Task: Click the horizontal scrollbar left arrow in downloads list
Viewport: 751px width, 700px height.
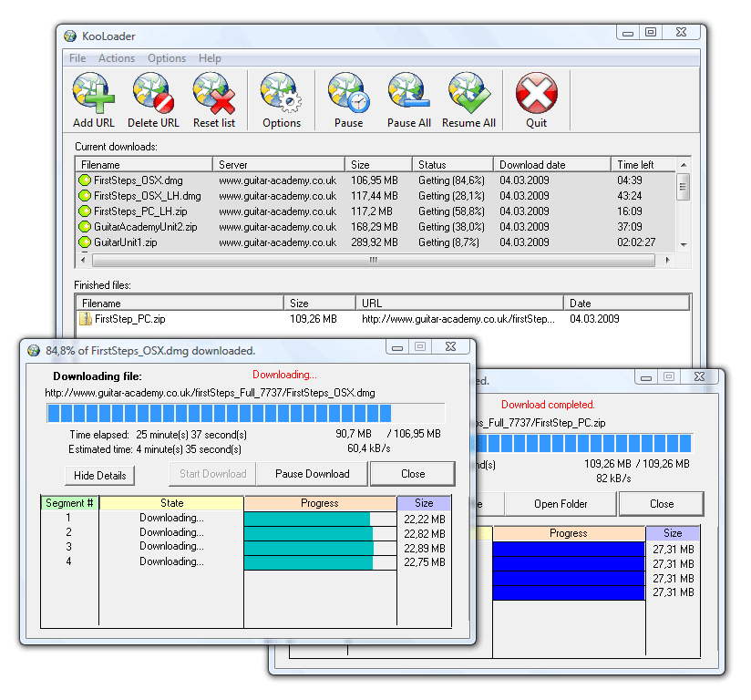Action: point(83,260)
